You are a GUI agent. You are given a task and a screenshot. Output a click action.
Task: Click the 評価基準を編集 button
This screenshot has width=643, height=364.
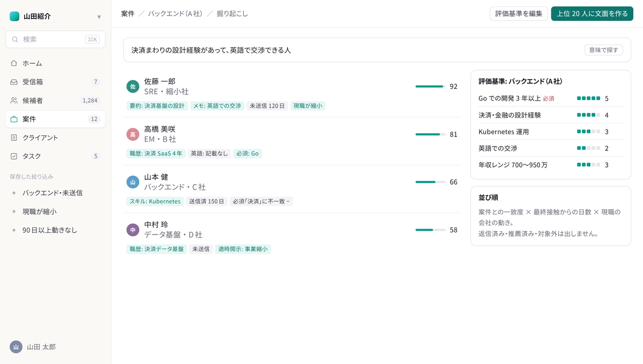point(519,14)
